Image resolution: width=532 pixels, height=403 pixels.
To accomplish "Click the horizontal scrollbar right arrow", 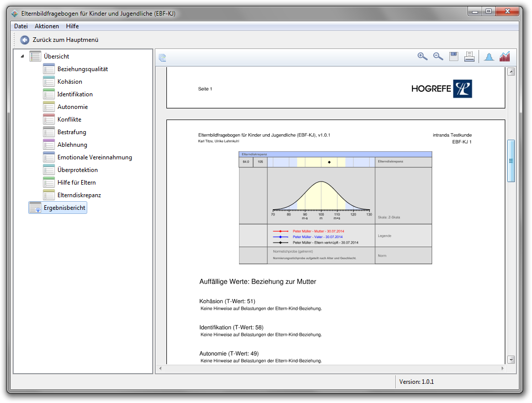I will (x=502, y=368).
